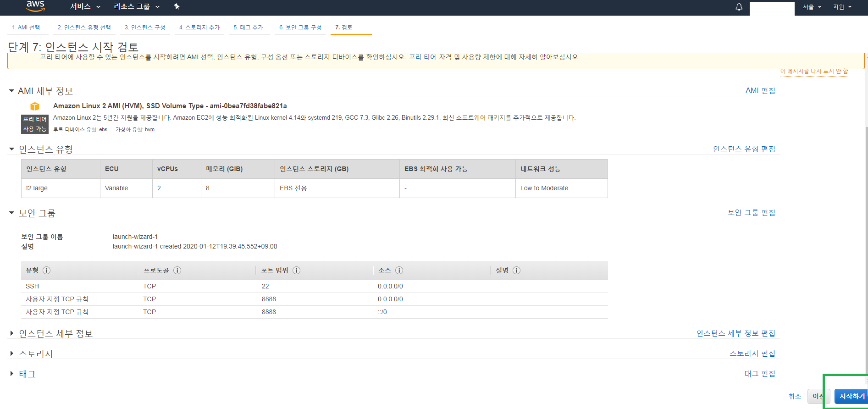The image size is (868, 409).
Task: Expand the 스토리지 section
Action: point(11,354)
